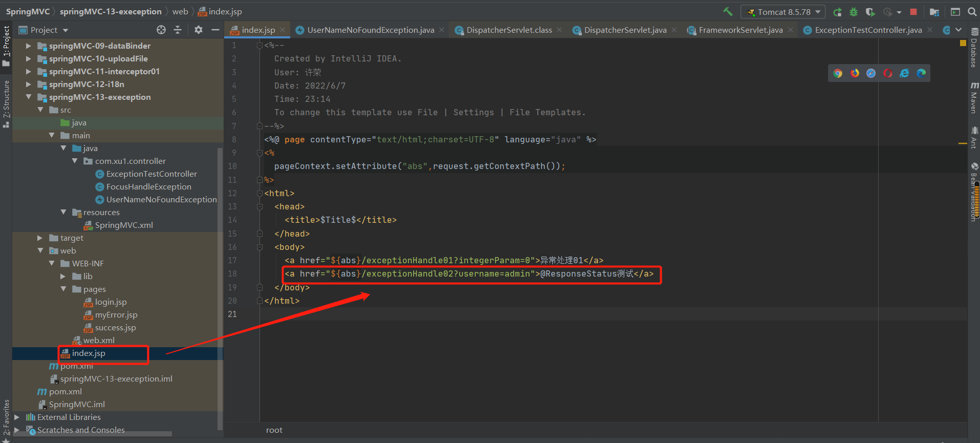The width and height of the screenshot is (980, 443).
Task: Open page in Chrome browser icon
Action: (838, 73)
